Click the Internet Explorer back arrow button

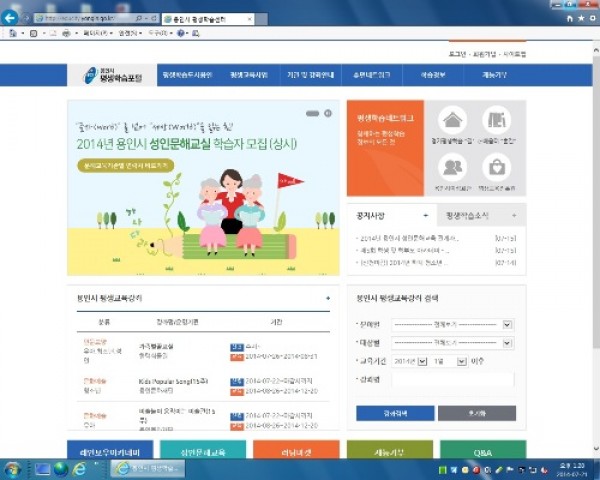[11, 18]
